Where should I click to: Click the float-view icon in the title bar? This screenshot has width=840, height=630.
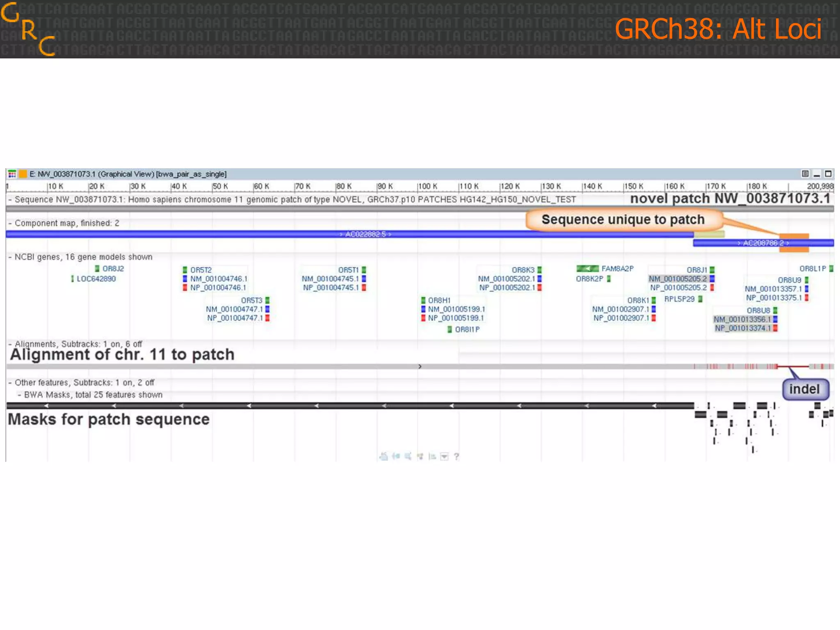coord(805,174)
